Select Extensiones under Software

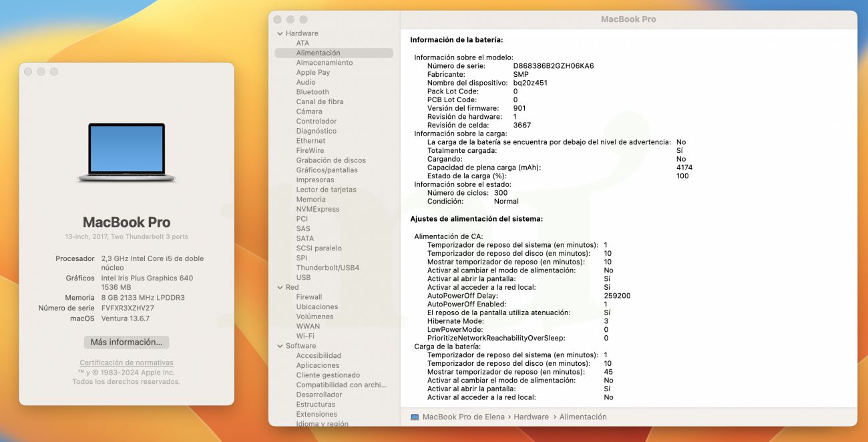pyautogui.click(x=316, y=414)
